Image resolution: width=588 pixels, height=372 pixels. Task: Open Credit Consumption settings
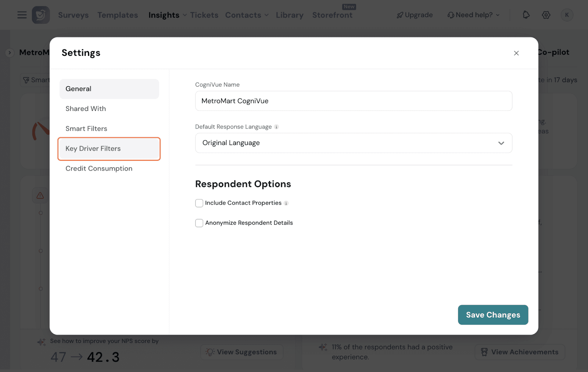[x=99, y=169]
